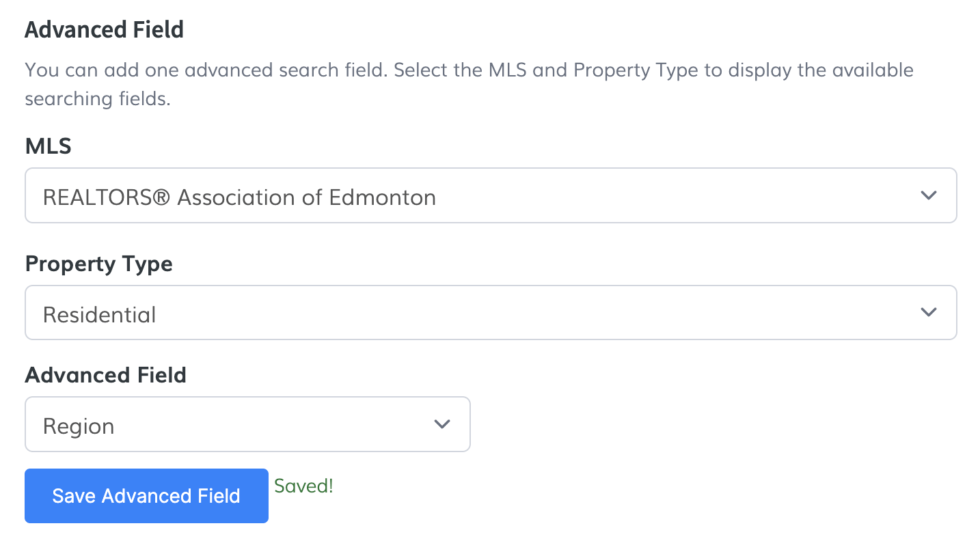Click the 'Residential' value text

pyautogui.click(x=100, y=315)
